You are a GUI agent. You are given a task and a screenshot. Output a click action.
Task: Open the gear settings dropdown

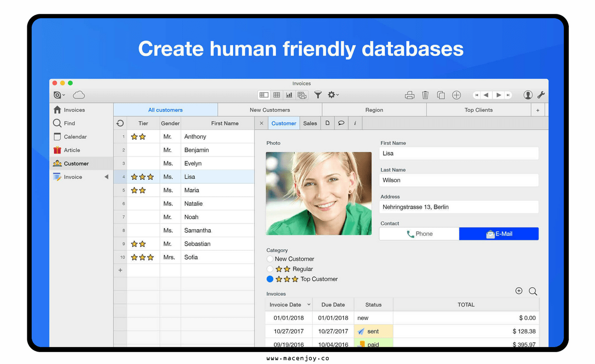click(x=333, y=95)
